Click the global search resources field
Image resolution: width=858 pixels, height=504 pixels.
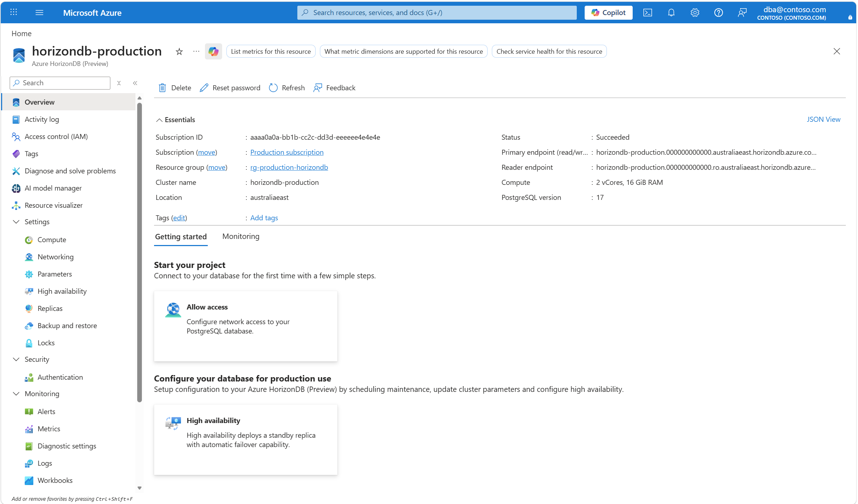(x=437, y=13)
